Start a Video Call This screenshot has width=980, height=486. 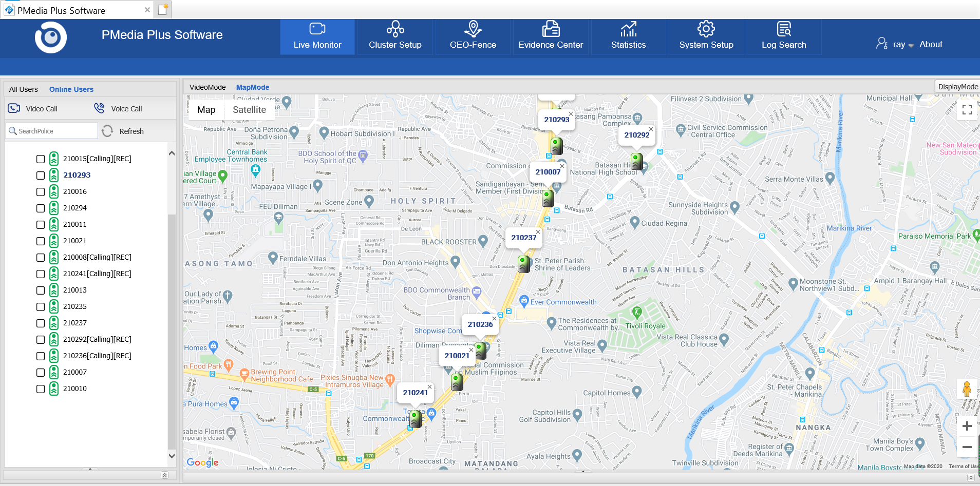33,108
